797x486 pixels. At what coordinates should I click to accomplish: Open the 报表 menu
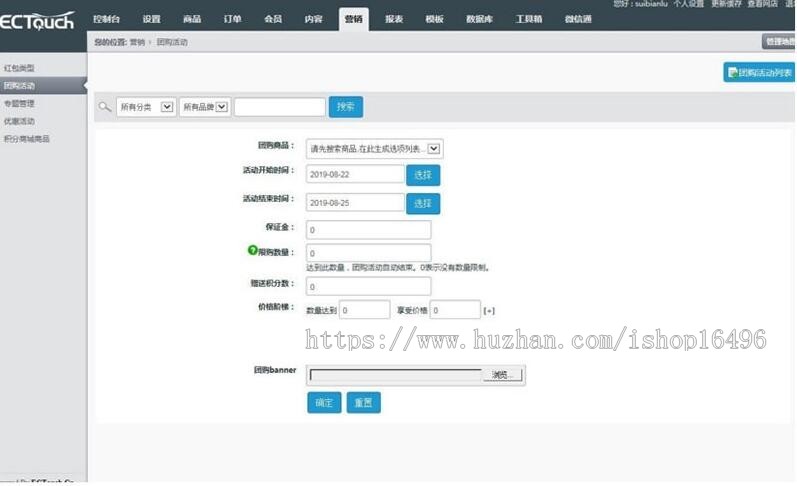coord(394,19)
